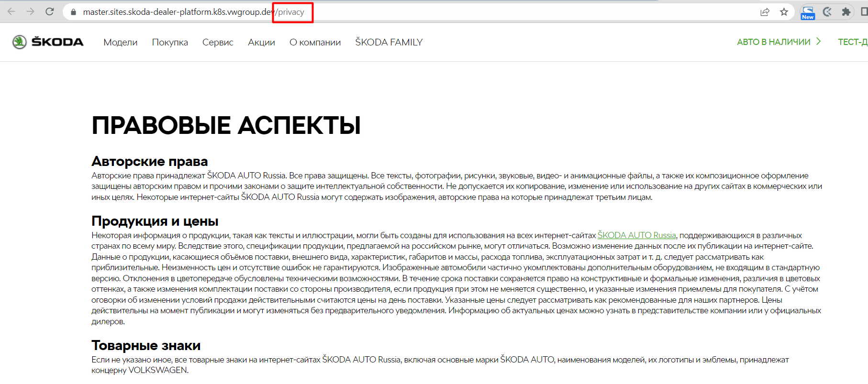Click the chevron next to АВТО В НАЛИЧИИ
Viewport: 868px width, 384px height.
point(819,42)
